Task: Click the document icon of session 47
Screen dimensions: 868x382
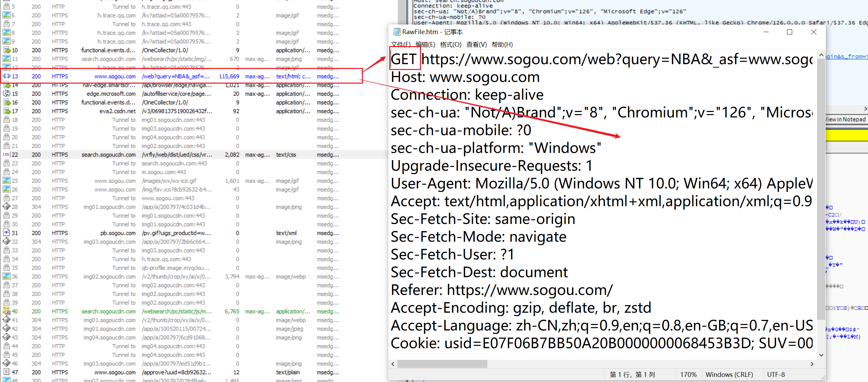Action: click(x=6, y=372)
